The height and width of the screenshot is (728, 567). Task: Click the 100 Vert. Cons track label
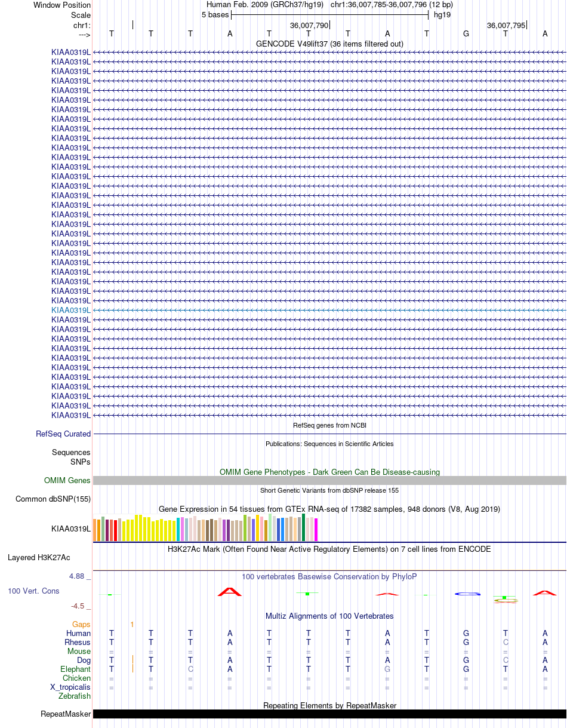tap(33, 591)
